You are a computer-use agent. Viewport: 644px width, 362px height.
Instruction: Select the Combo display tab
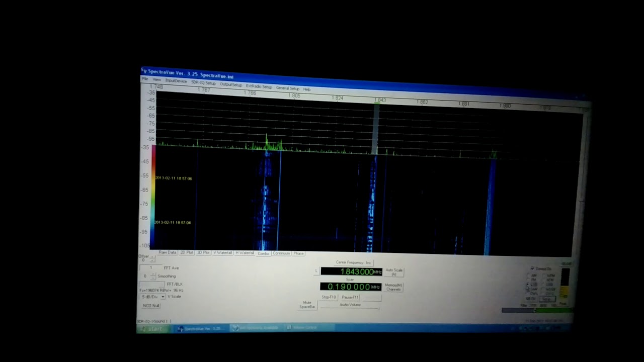264,253
